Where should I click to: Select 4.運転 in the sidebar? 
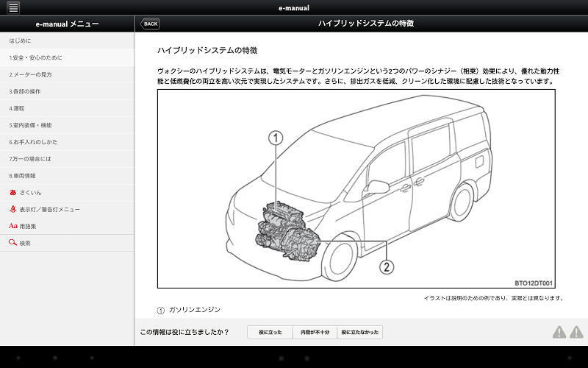coord(67,108)
